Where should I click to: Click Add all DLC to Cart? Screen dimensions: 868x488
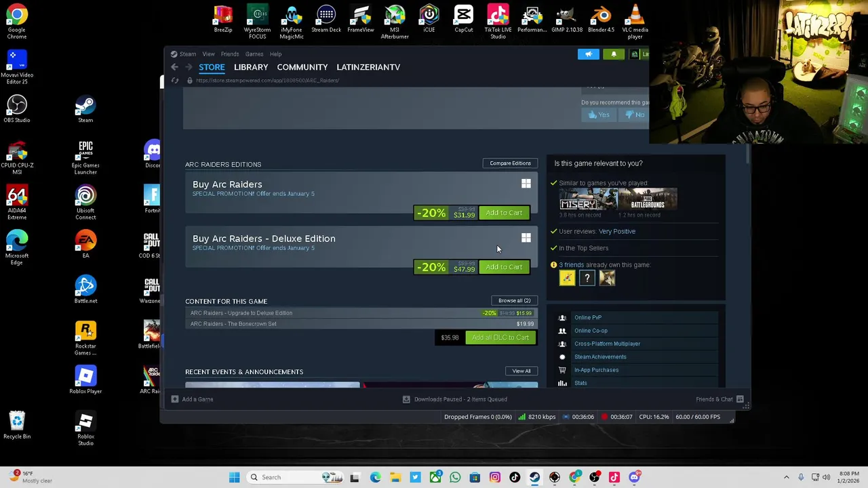(x=500, y=338)
